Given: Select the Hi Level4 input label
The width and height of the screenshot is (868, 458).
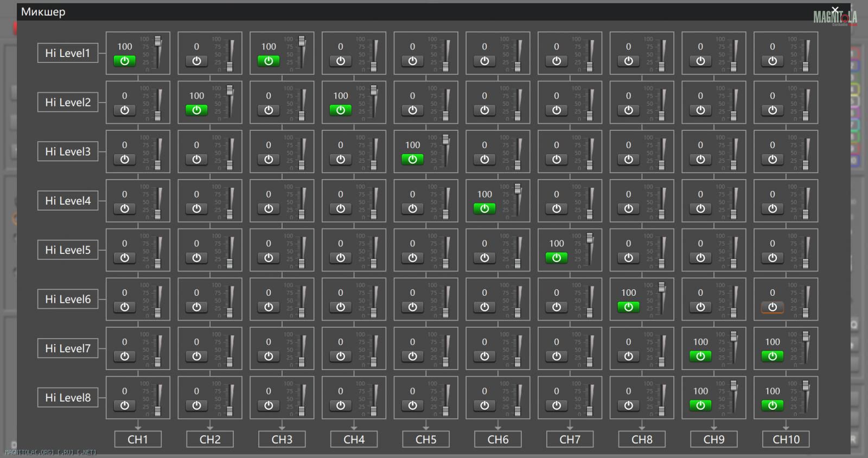Looking at the screenshot, I should (68, 201).
